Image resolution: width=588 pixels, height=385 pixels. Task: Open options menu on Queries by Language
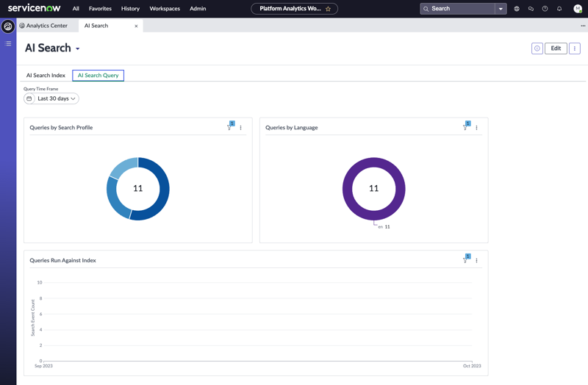click(x=476, y=128)
